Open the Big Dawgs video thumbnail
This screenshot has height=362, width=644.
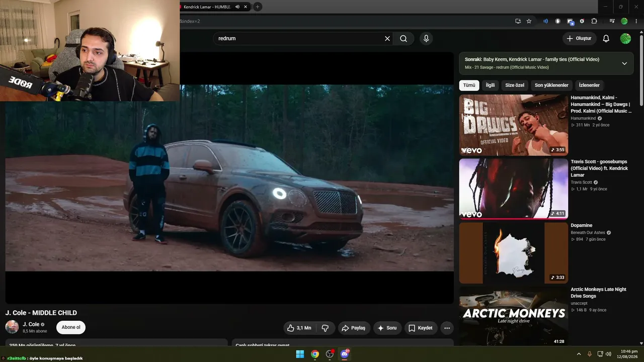[x=514, y=125]
